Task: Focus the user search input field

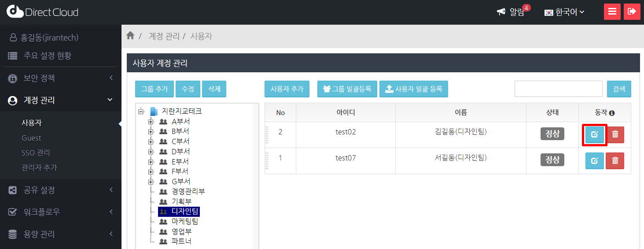Action: pos(559,89)
